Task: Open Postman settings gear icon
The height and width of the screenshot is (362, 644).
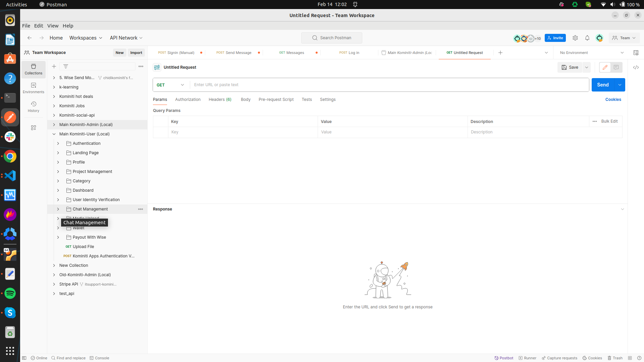Action: [x=575, y=38]
